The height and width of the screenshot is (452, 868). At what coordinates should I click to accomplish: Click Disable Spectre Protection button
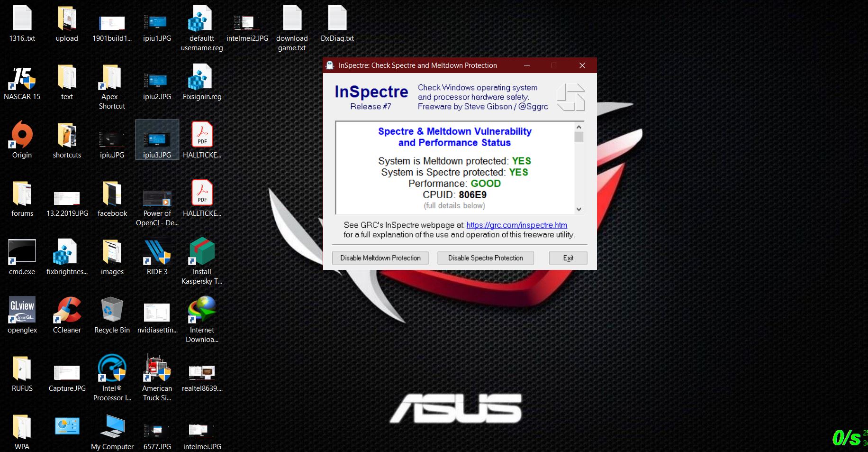click(485, 258)
